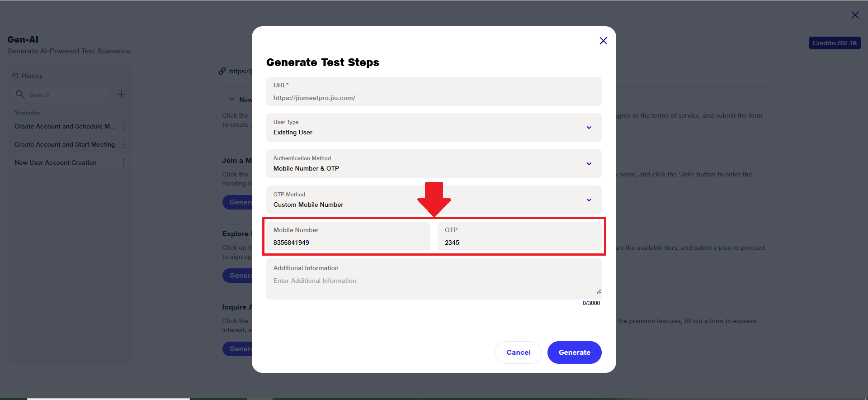Image resolution: width=868 pixels, height=400 pixels.
Task: Focus the OTP input field
Action: click(x=520, y=242)
